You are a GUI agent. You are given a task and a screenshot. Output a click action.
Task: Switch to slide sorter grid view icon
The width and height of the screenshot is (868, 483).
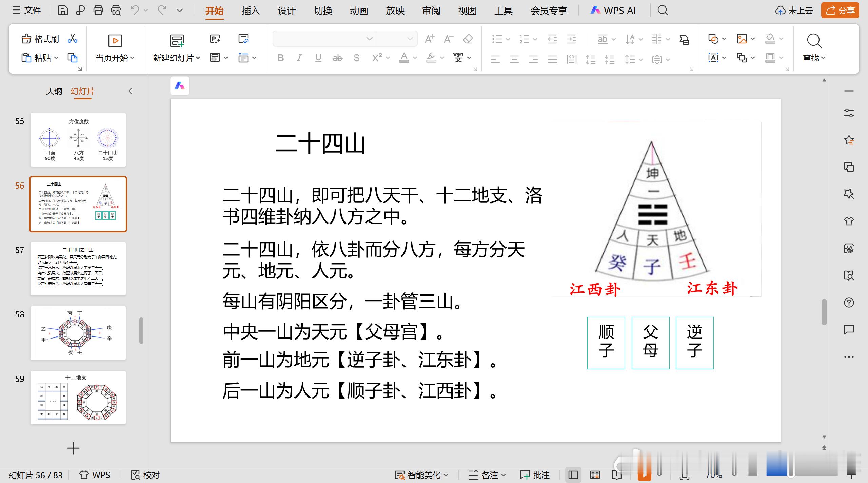click(595, 475)
